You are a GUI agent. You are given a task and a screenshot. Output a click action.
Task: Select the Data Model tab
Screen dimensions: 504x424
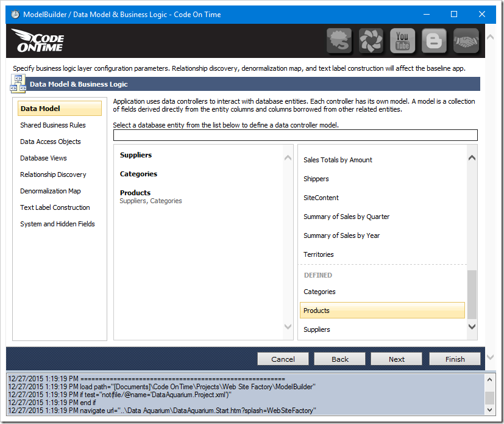(x=60, y=109)
